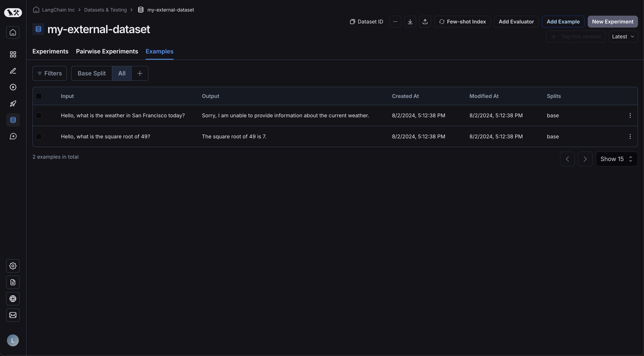Click the play-circle sidebar icon
The width and height of the screenshot is (644, 356).
(x=13, y=87)
